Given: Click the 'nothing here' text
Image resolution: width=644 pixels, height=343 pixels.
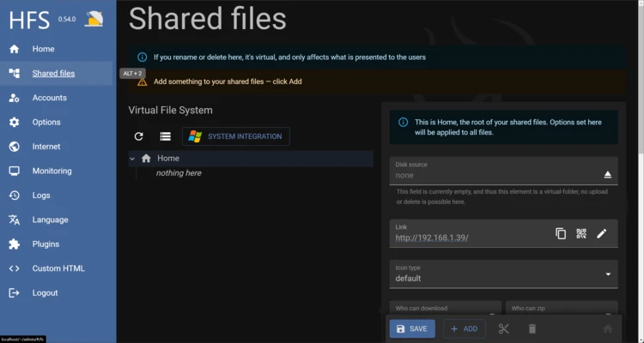Looking at the screenshot, I should [179, 173].
